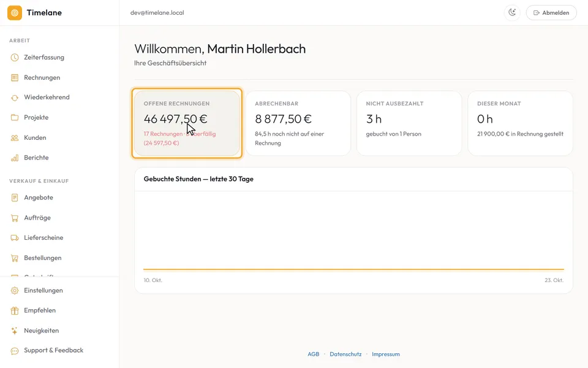
Task: Follow the Datenschutz footer link
Action: (345, 354)
